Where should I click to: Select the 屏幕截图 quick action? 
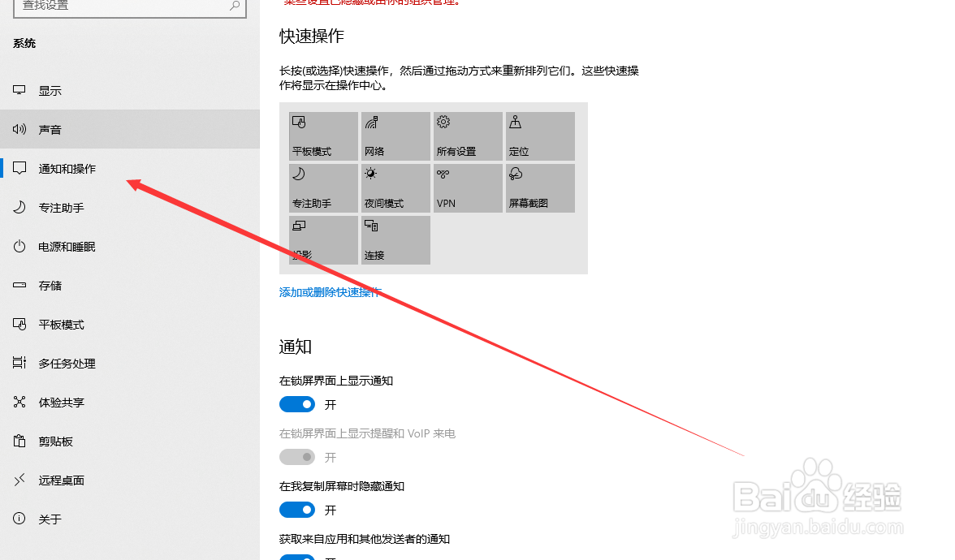click(x=540, y=187)
